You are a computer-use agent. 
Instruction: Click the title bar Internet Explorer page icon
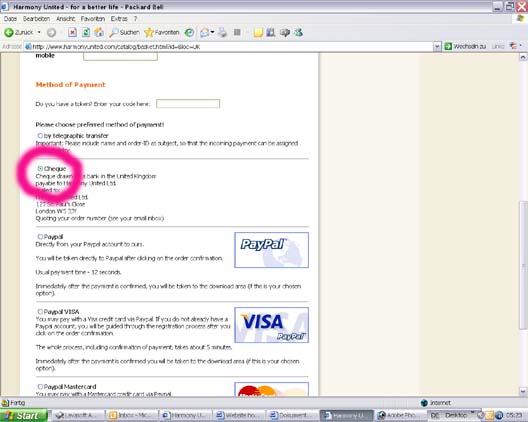coord(5,6)
